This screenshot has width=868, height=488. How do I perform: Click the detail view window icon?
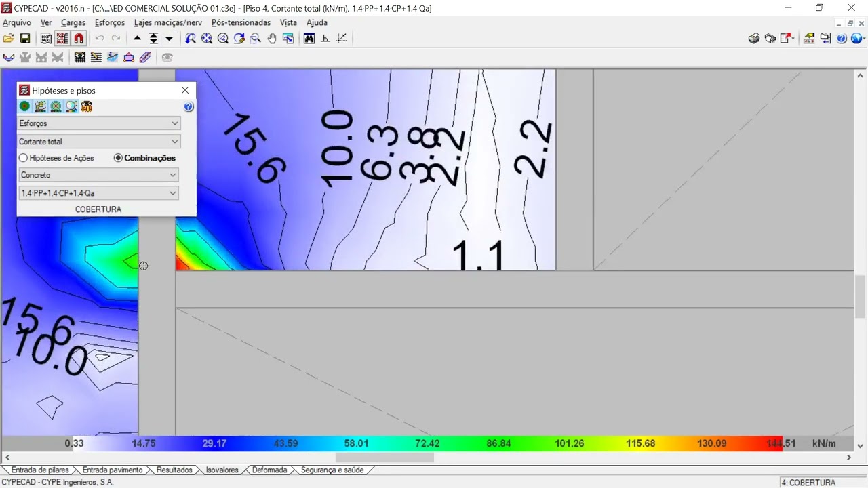click(288, 39)
